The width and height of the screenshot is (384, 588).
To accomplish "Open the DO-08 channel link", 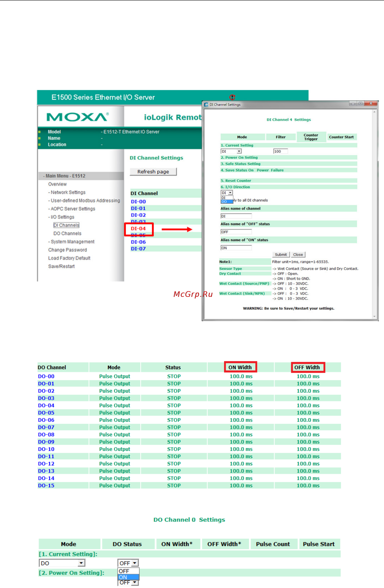I will pos(46,434).
